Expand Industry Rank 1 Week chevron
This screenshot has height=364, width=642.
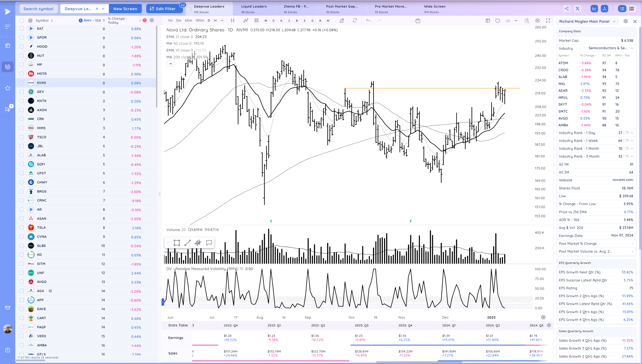tap(632, 141)
